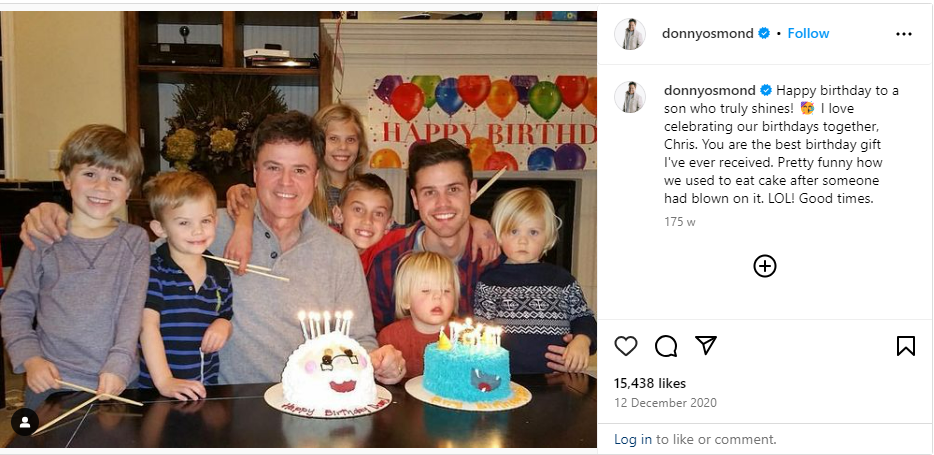
Task: Follow the donnyosmond account
Action: (808, 33)
